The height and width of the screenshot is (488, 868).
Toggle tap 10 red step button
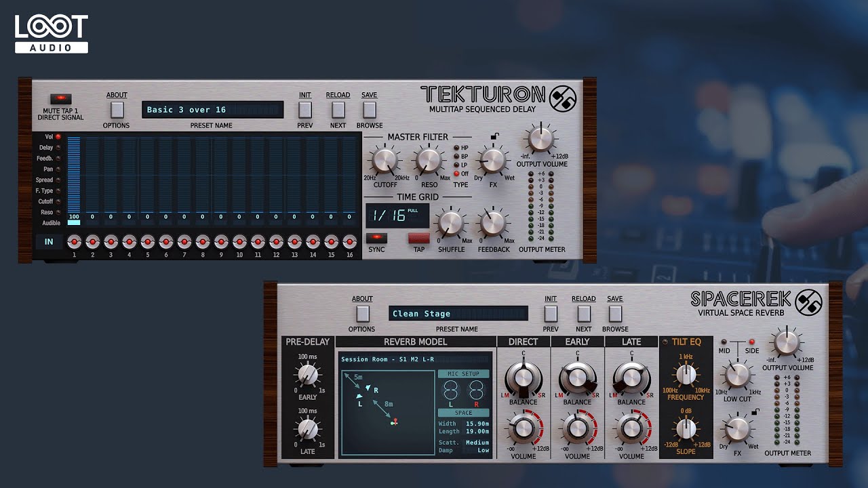[239, 241]
